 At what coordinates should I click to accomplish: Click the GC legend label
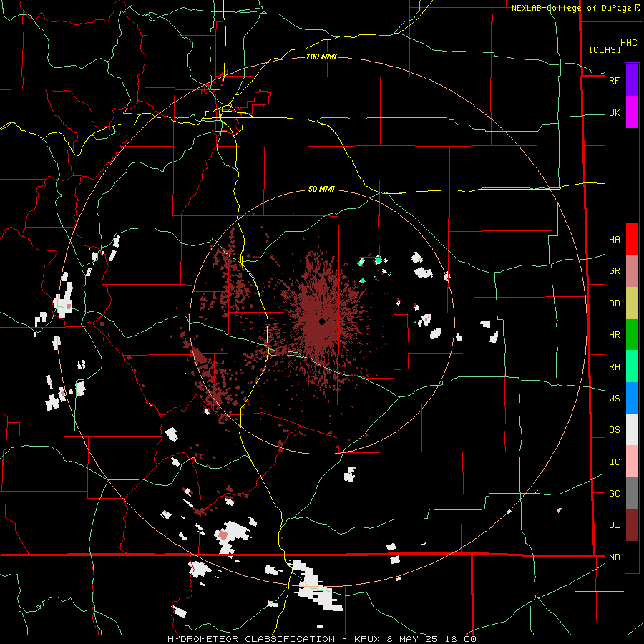[x=615, y=494]
